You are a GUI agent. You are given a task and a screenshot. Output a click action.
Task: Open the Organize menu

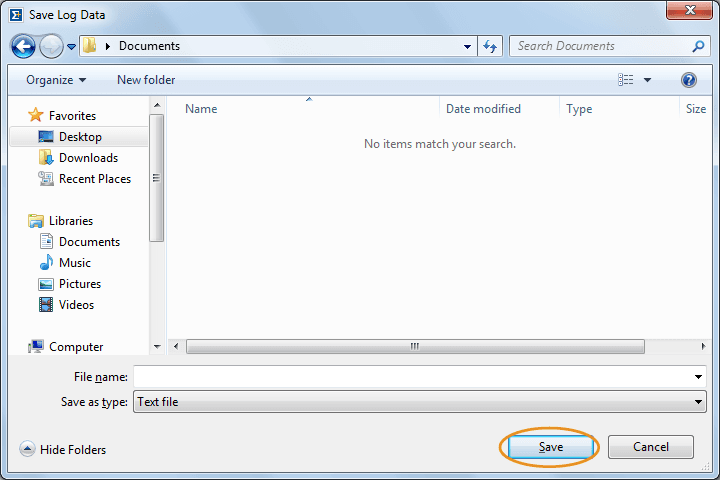click(56, 80)
